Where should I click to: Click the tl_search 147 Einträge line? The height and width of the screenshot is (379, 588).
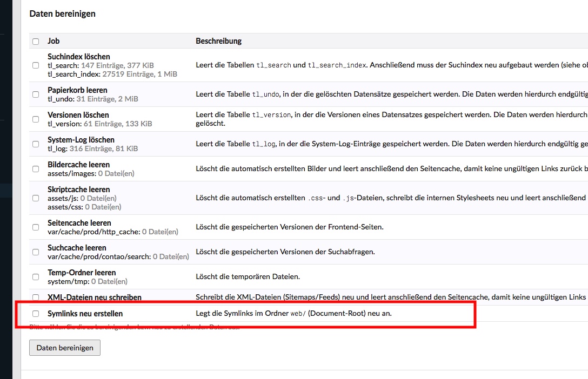pyautogui.click(x=101, y=65)
